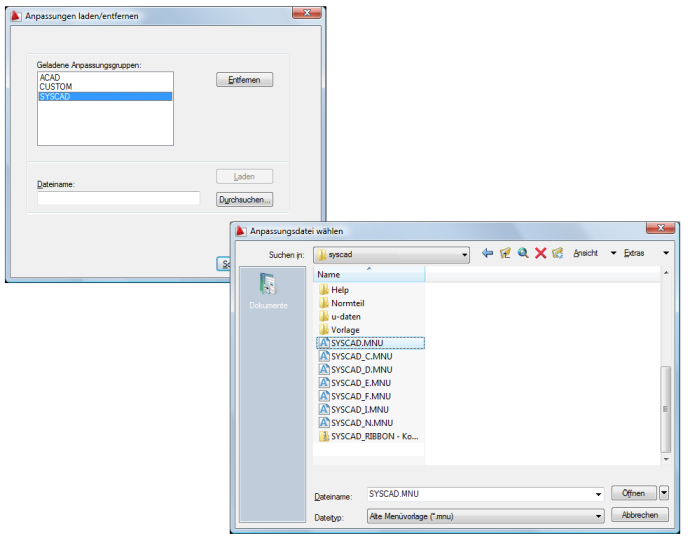This screenshot has width=690, height=543.
Task: Click the red X delete icon
Action: 540,253
